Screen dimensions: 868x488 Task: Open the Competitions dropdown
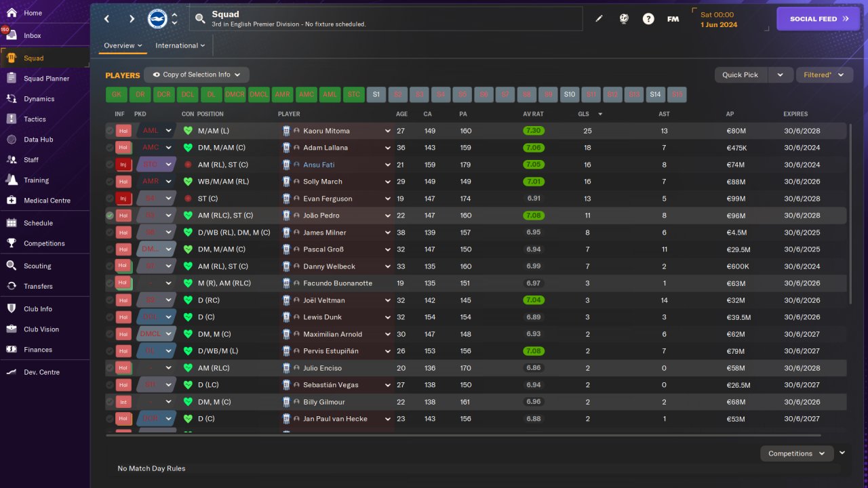(797, 453)
